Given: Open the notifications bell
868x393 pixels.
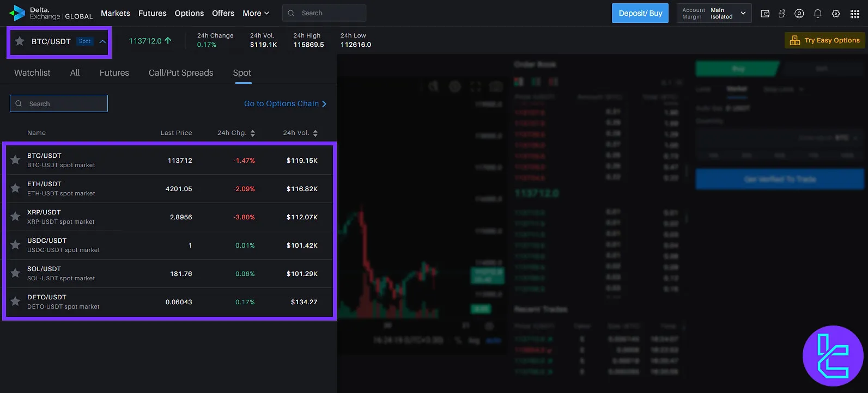Looking at the screenshot, I should (x=818, y=14).
